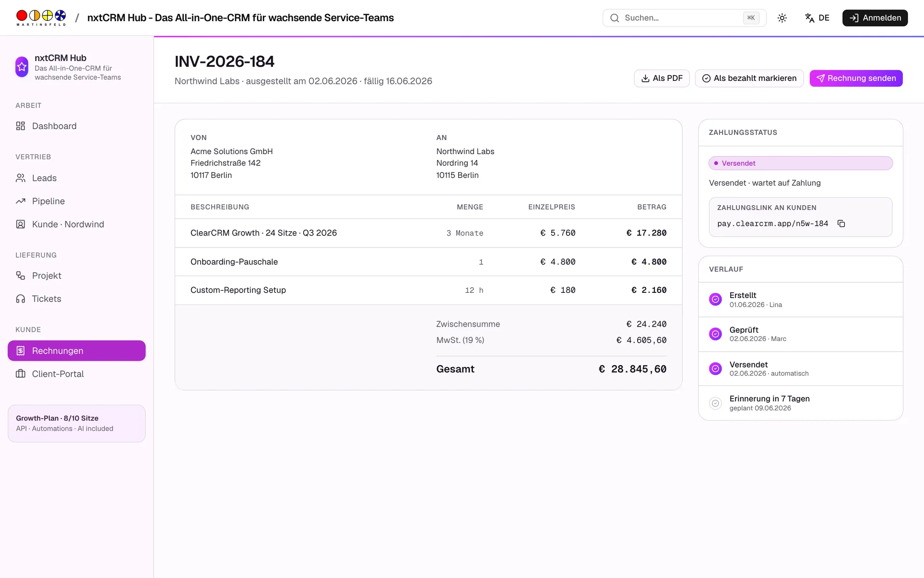Select Kunde · Nordwind sidebar entry
Screen dimensions: 924x578
tap(77, 224)
